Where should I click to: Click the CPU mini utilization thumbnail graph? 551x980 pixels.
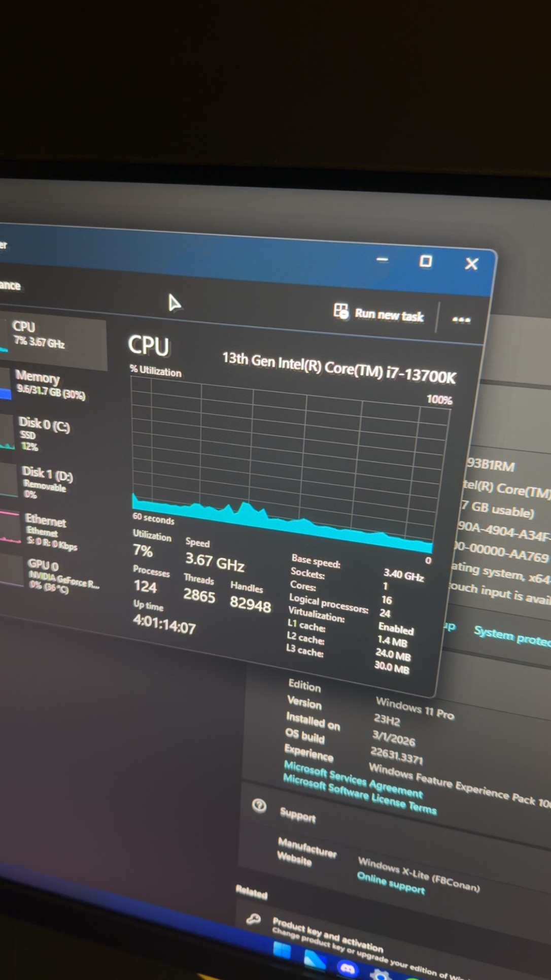tap(4, 335)
